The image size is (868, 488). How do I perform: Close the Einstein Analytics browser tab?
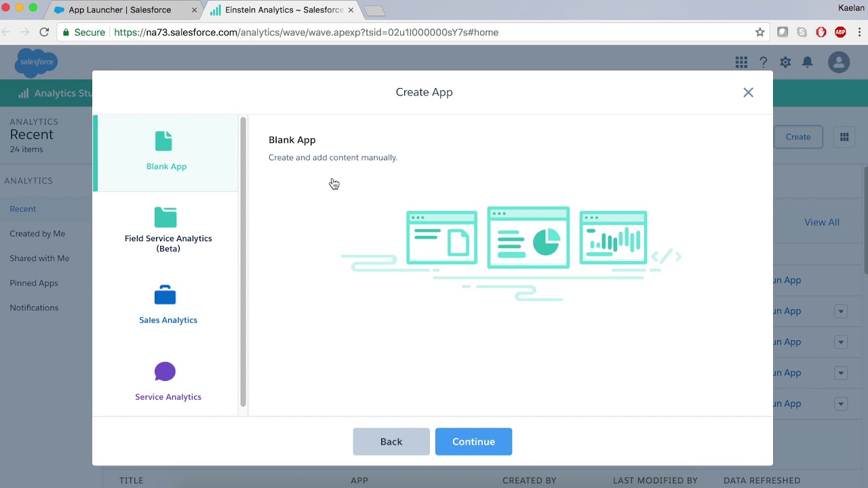point(351,10)
